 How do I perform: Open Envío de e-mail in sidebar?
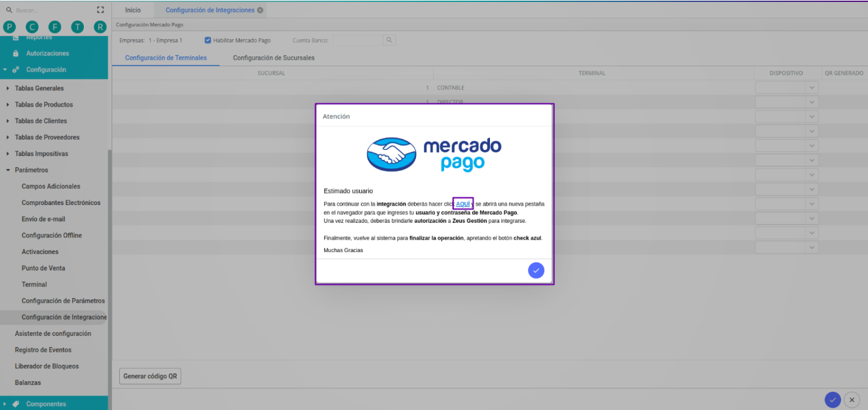tap(43, 219)
